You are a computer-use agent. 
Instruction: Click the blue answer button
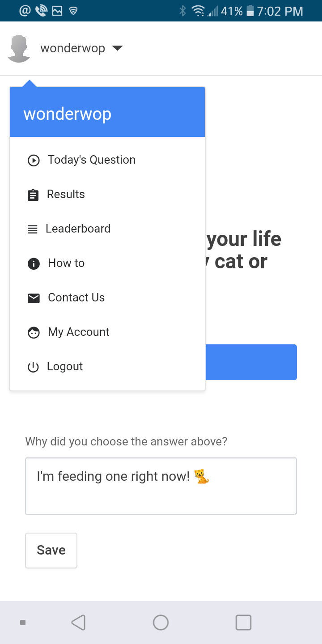[251, 362]
